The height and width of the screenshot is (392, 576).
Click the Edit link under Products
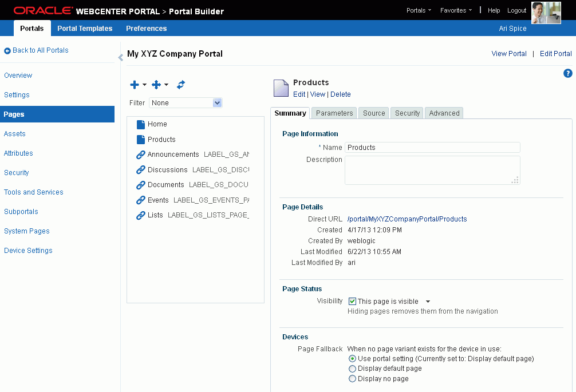(x=299, y=94)
